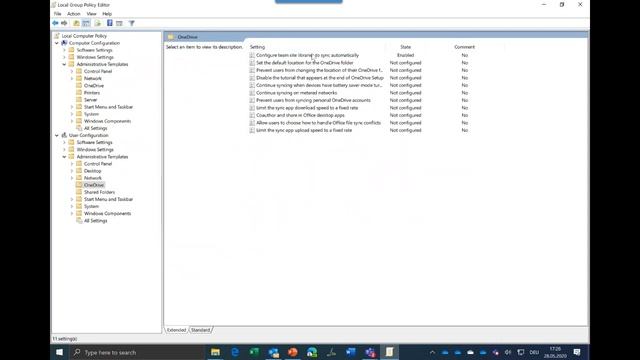This screenshot has height=360, width=640.
Task: Select 'Continue syncing when devices have battery saver' policy
Action: pyautogui.click(x=319, y=85)
